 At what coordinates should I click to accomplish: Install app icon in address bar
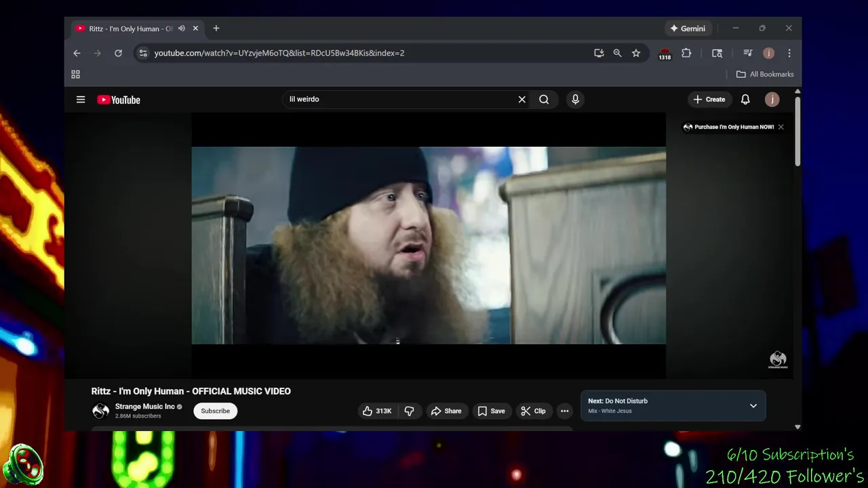click(x=599, y=53)
